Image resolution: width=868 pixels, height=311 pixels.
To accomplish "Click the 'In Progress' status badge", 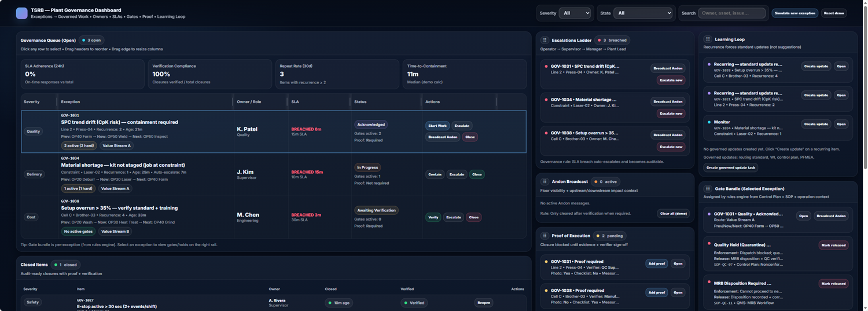I will (367, 167).
